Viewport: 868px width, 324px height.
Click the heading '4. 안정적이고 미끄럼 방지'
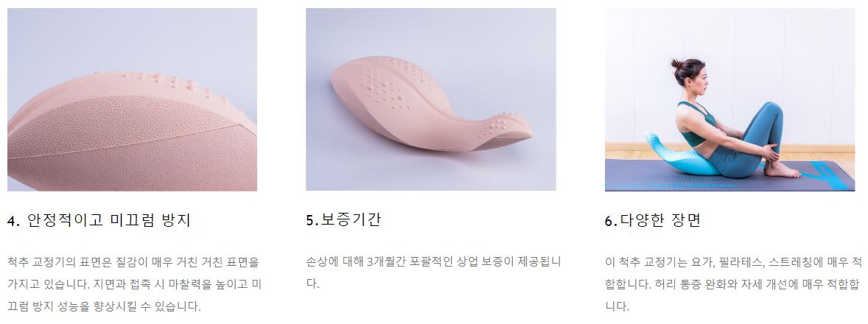99,220
